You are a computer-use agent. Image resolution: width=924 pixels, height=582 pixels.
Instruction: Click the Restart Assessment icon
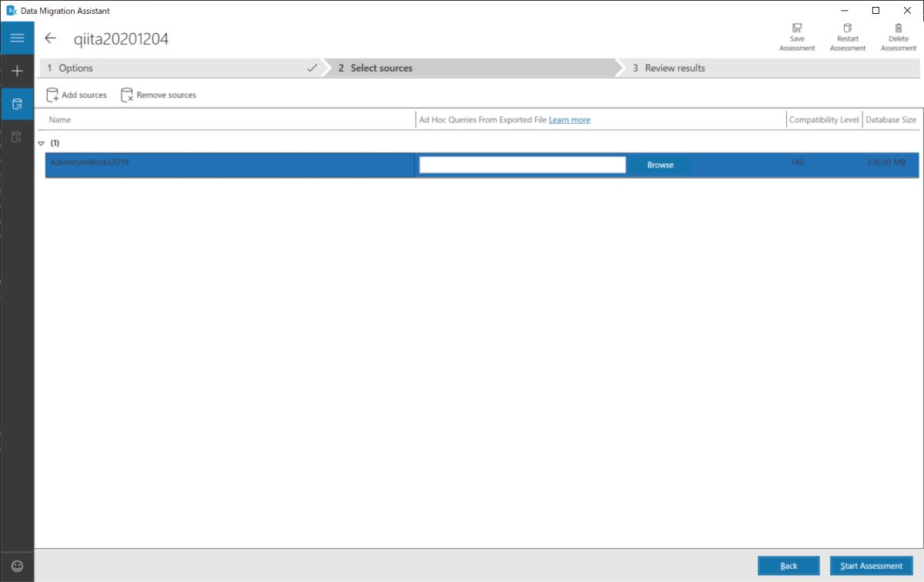(x=848, y=37)
